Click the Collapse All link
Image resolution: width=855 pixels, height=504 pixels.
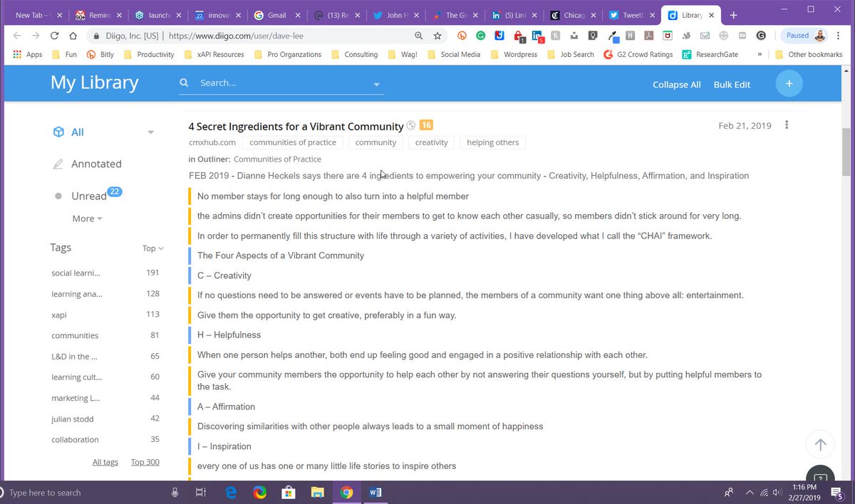point(676,84)
